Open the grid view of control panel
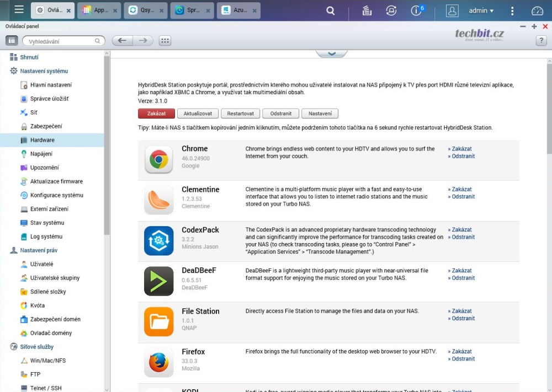 click(164, 41)
